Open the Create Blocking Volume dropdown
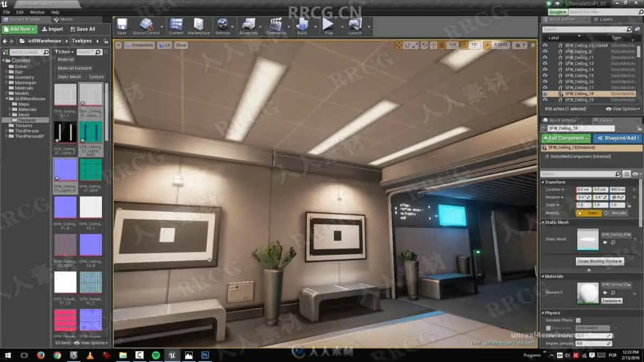The height and width of the screenshot is (362, 644). tap(600, 261)
